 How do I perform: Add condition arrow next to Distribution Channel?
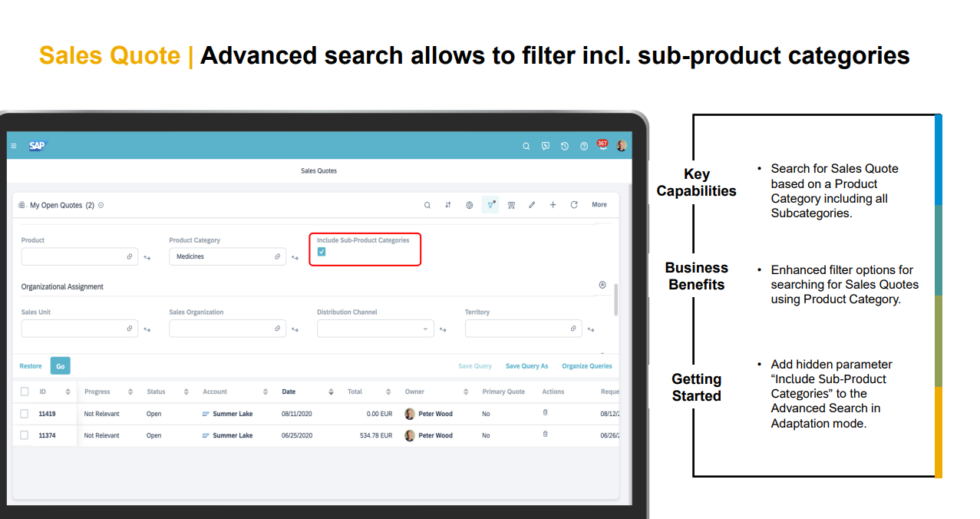443,330
